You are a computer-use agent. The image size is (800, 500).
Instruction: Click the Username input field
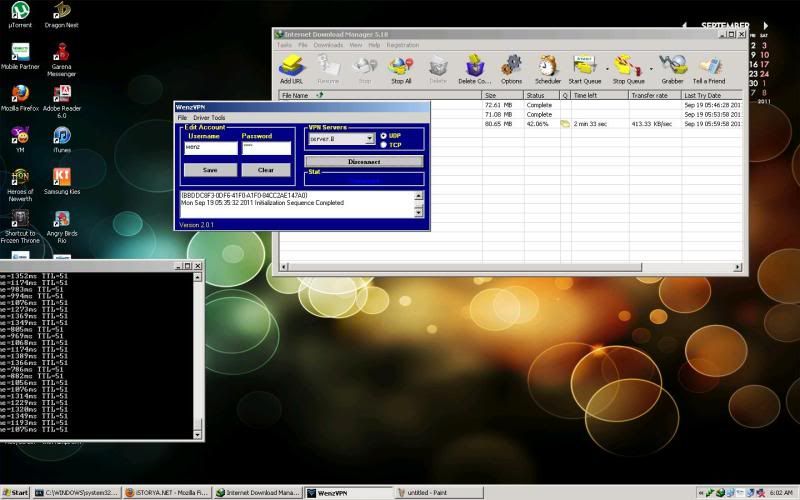[211, 148]
